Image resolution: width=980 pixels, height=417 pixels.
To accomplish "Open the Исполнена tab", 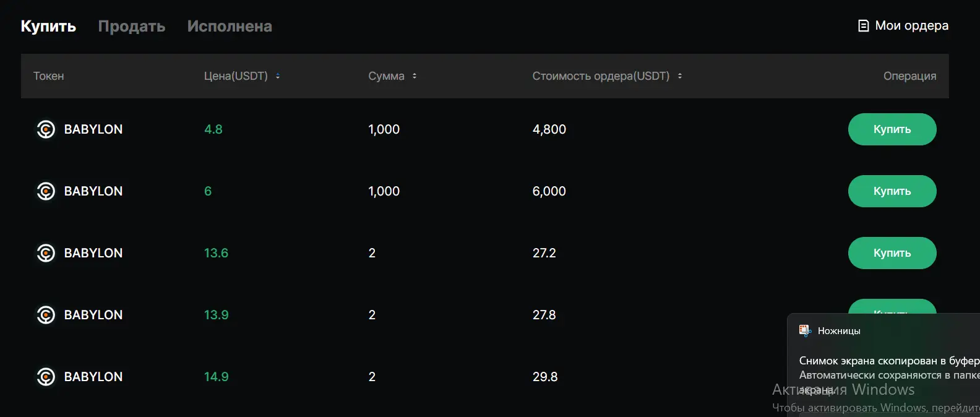I will click(230, 26).
